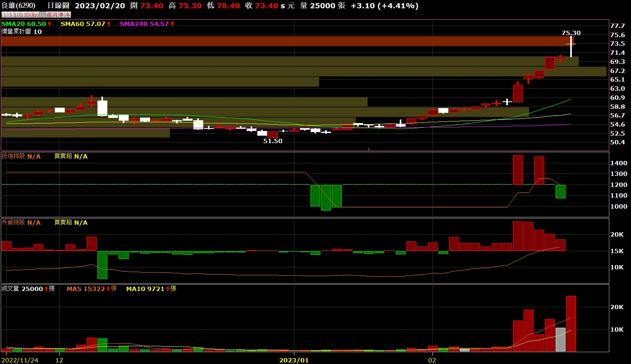Click the 1400 axis label in 投信 panel
The height and width of the screenshot is (364, 631).
tap(619, 163)
